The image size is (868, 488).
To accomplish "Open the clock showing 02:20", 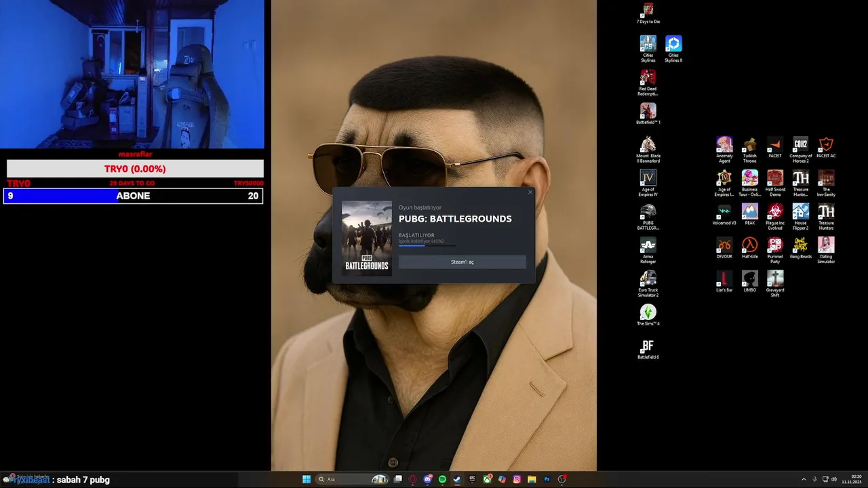I will 852,479.
